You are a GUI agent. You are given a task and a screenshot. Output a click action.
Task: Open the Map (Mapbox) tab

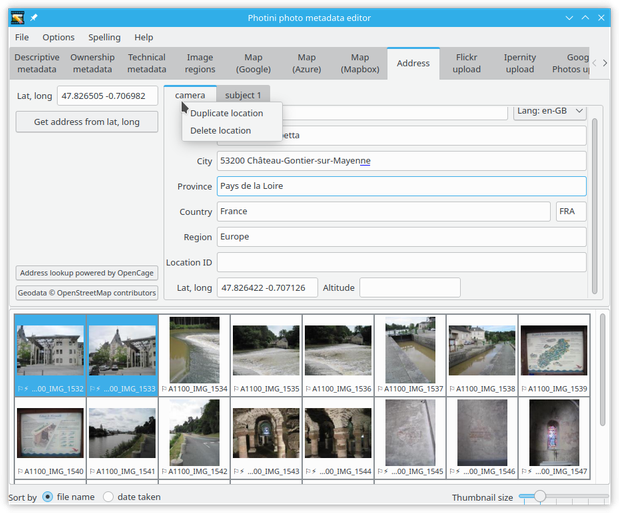pos(360,63)
